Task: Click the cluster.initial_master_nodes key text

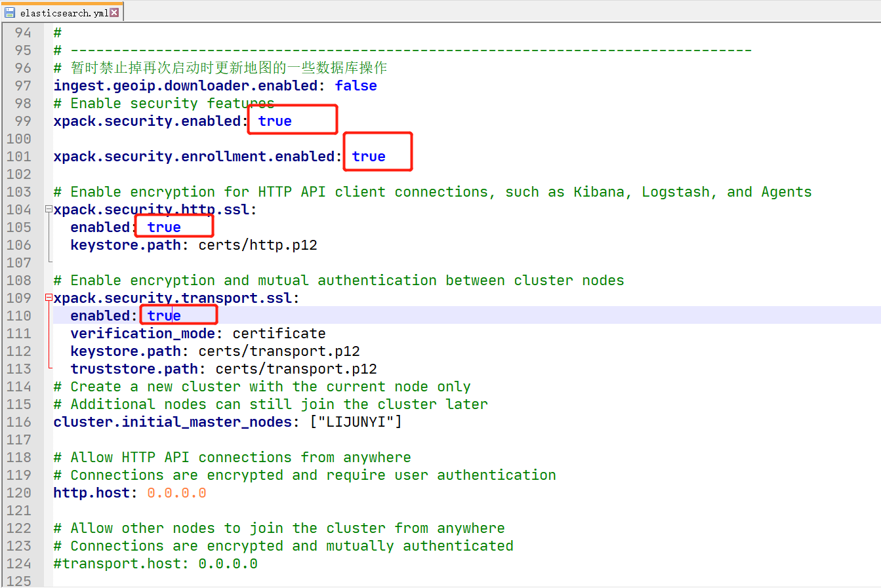Action: click(x=172, y=422)
